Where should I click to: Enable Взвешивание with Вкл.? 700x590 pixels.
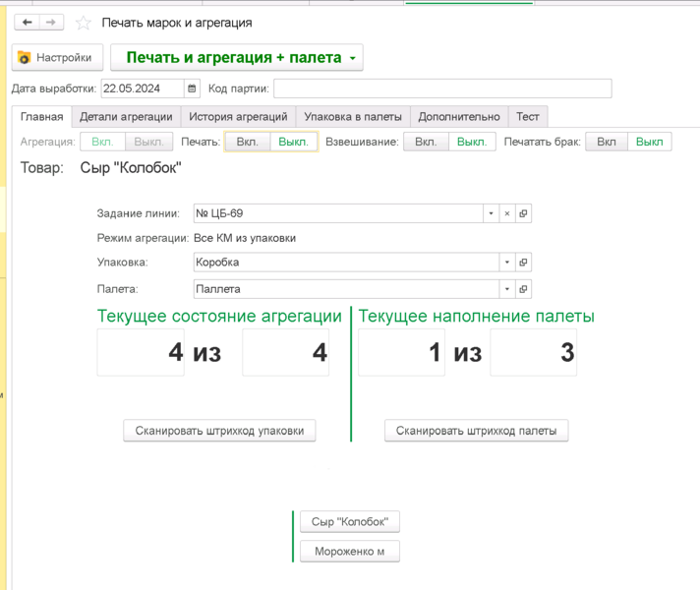(x=426, y=142)
